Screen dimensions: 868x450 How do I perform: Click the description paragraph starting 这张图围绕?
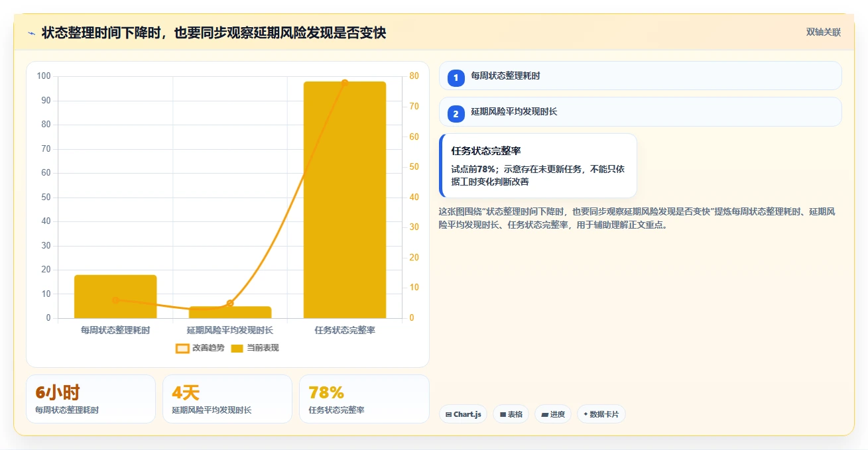click(x=637, y=218)
